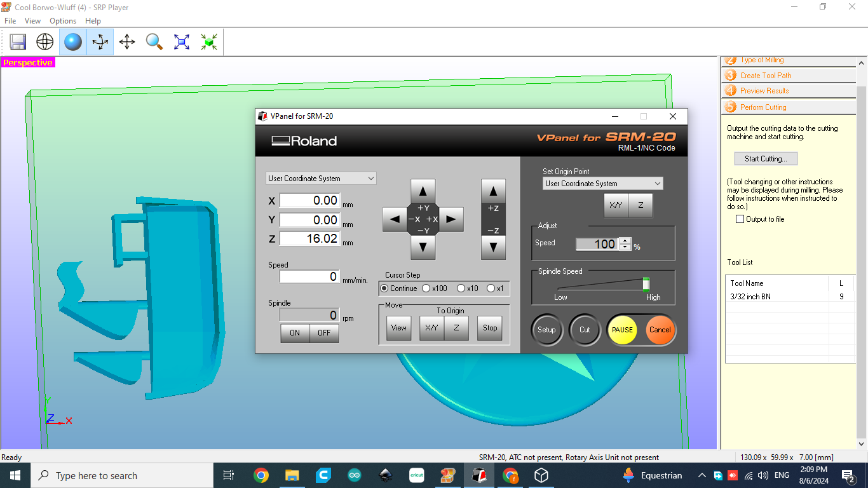The width and height of the screenshot is (868, 488).
Task: Click the VPanel taskbar icon
Action: (x=478, y=475)
